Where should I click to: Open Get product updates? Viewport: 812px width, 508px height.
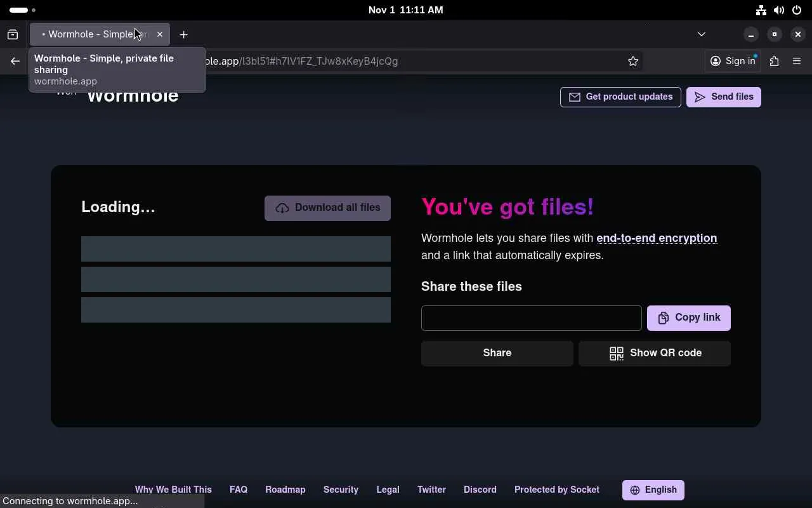(x=620, y=97)
